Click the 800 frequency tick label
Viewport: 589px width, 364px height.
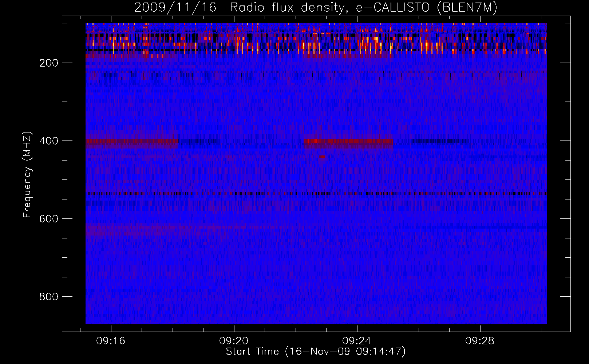[x=49, y=297]
